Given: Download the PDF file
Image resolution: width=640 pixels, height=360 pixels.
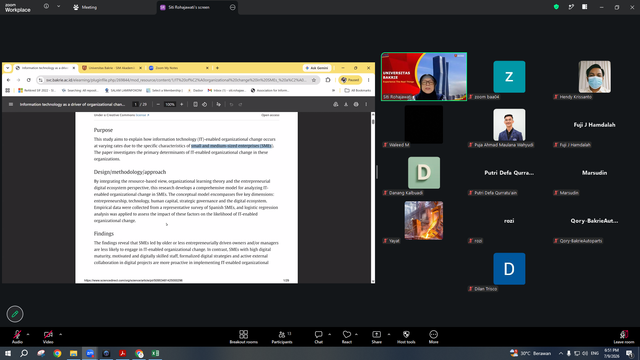Looking at the screenshot, I should tap(346, 104).
